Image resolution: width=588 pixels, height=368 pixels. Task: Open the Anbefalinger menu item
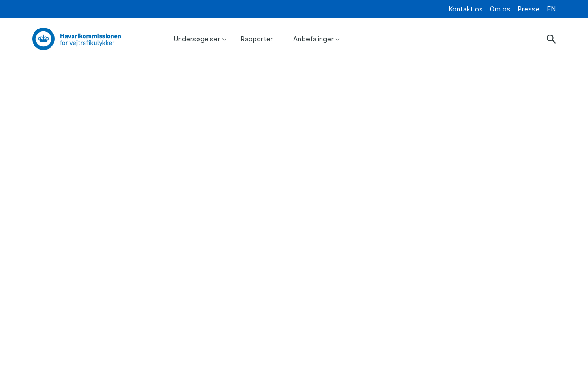tap(313, 39)
